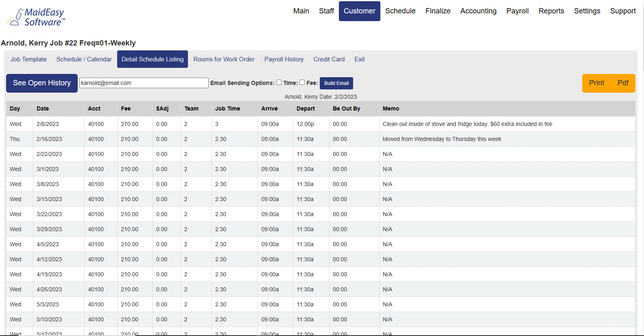Screen dimensions: 644x336
Task: Click the 'Arnold, Kerry Date: 2/2/2023' caption
Action: pyautogui.click(x=321, y=97)
